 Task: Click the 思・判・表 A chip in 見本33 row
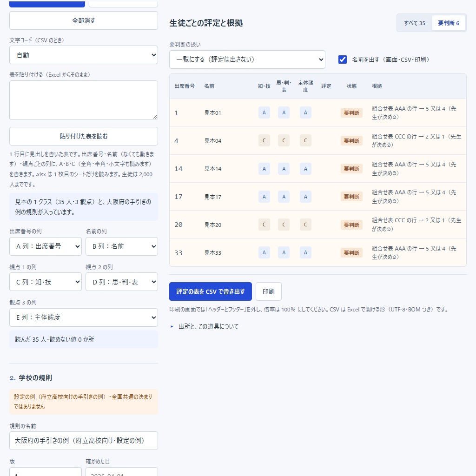284,252
